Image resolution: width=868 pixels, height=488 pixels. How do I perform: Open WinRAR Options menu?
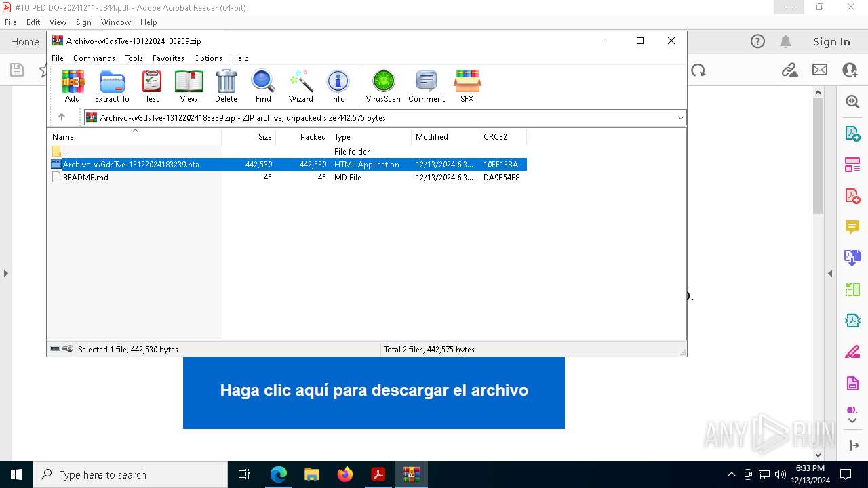click(208, 58)
